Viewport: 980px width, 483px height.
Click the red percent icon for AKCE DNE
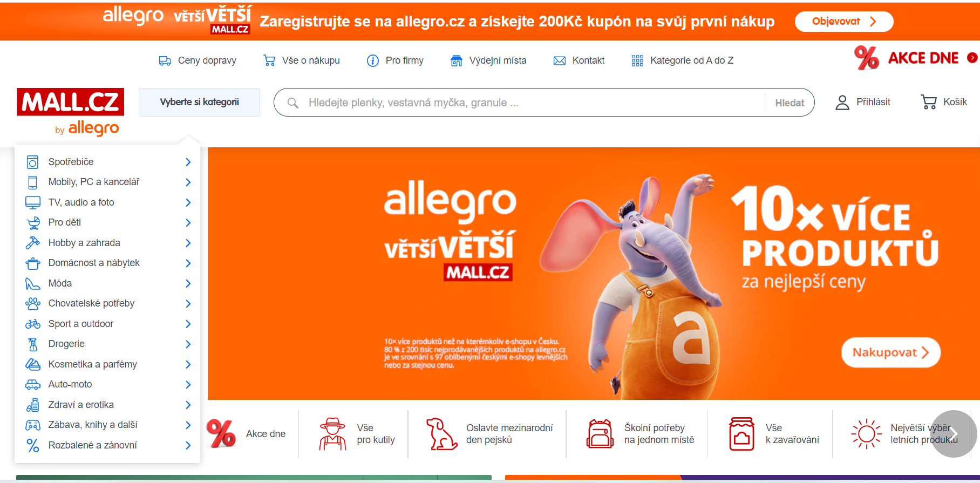(x=867, y=58)
